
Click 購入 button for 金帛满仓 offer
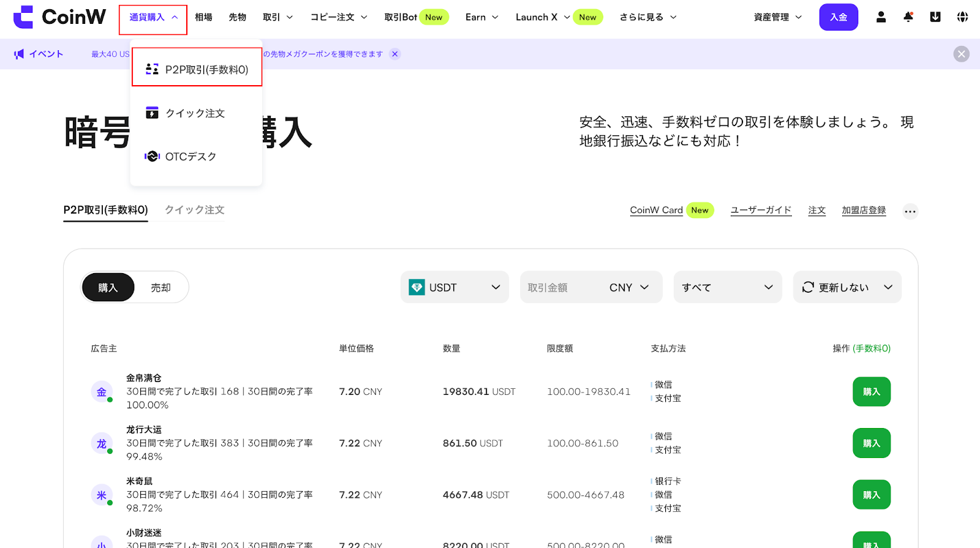coord(872,392)
